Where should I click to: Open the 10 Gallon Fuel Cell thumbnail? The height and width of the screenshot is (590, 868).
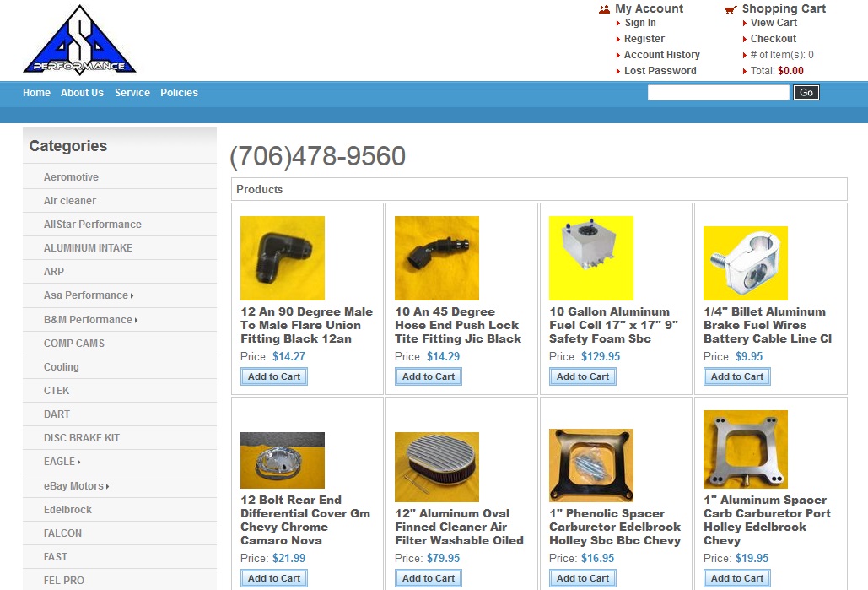coord(591,258)
